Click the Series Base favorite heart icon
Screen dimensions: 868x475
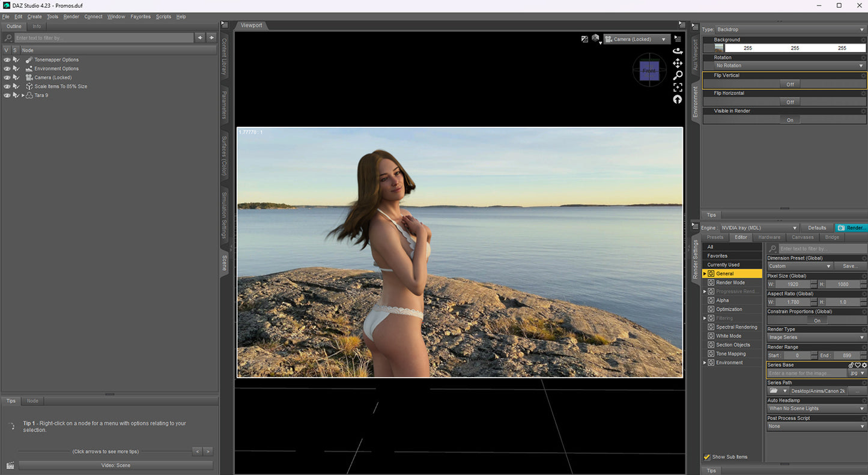click(x=858, y=365)
